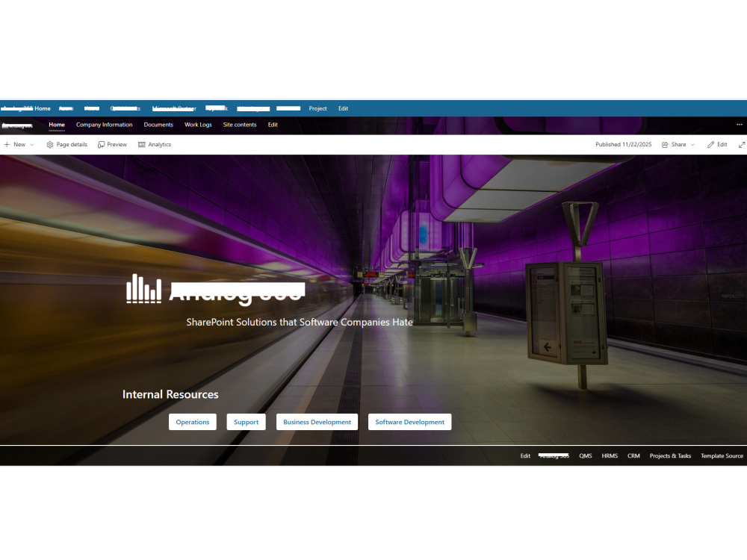The height and width of the screenshot is (560, 747).
Task: Go to Documents in site navigation
Action: 158,125
